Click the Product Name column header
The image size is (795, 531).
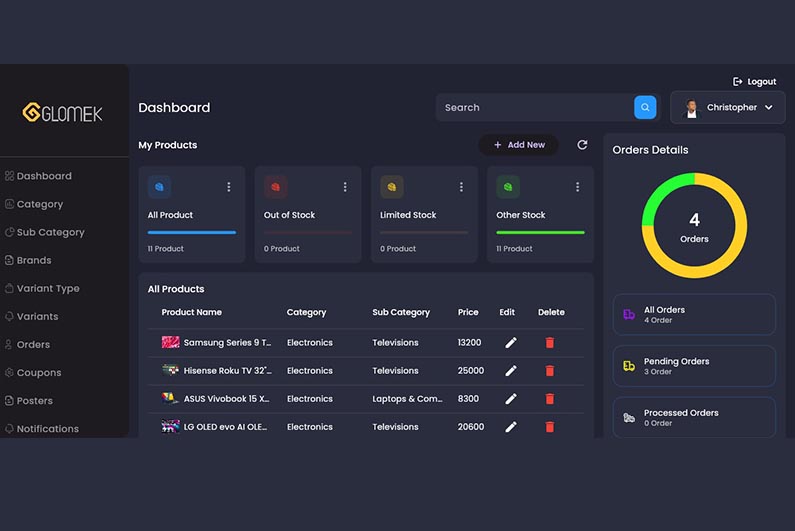[x=192, y=312]
